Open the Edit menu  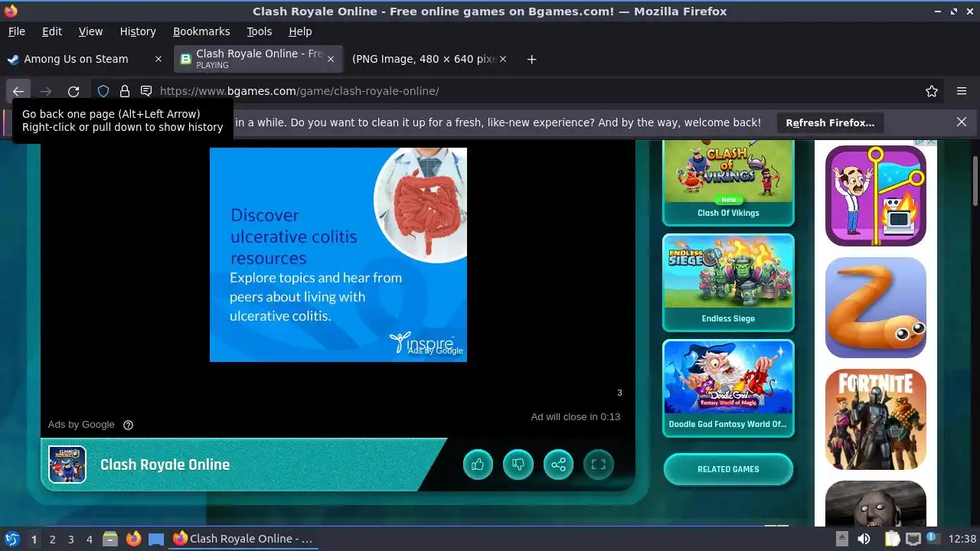click(x=52, y=31)
